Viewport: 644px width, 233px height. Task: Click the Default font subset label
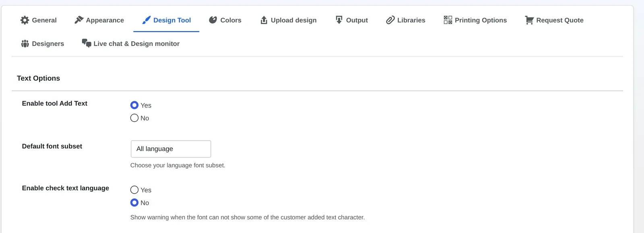click(52, 146)
